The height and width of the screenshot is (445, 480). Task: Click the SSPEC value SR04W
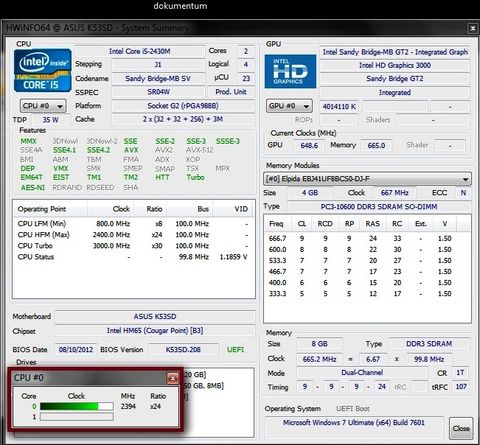158,92
